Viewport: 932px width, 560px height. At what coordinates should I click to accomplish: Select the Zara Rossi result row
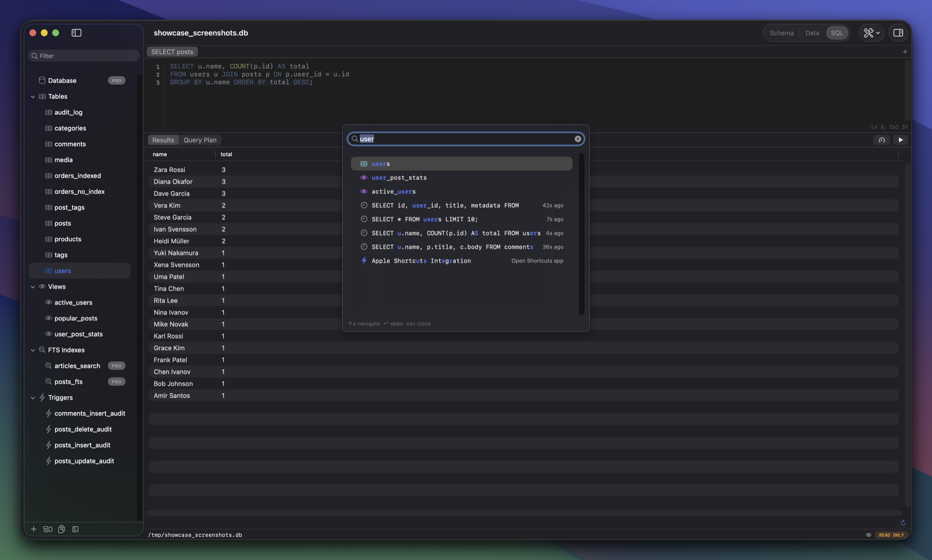523,170
